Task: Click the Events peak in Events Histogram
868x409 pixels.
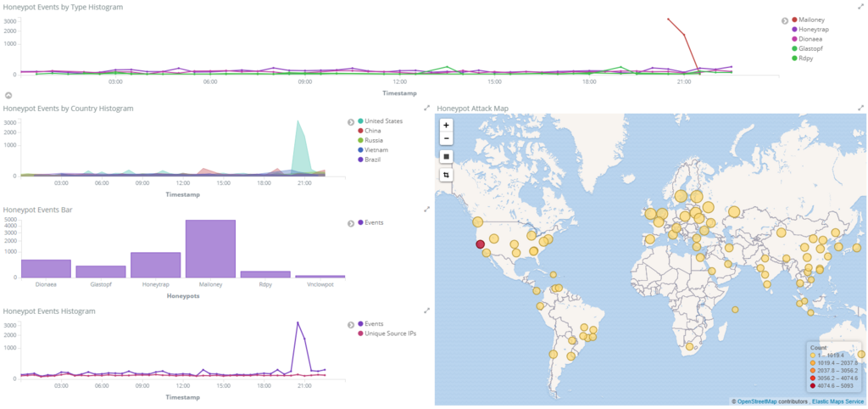Action: (x=298, y=322)
